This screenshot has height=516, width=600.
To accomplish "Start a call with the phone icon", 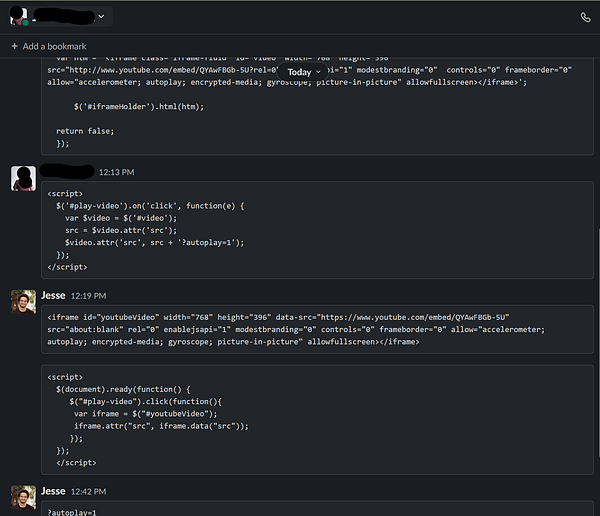I will (585, 17).
